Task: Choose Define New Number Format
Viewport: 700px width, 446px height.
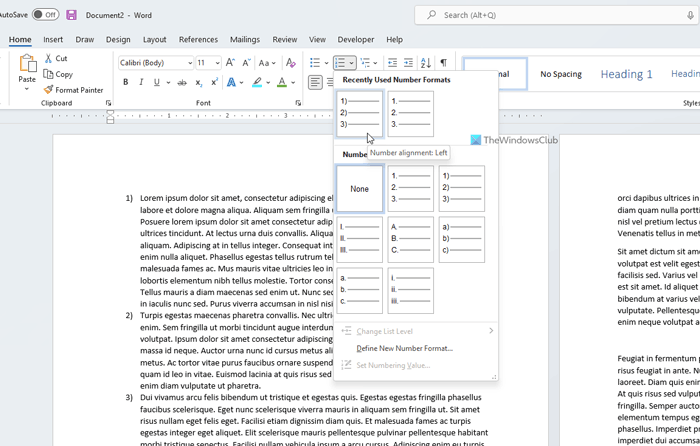Action: (x=404, y=348)
